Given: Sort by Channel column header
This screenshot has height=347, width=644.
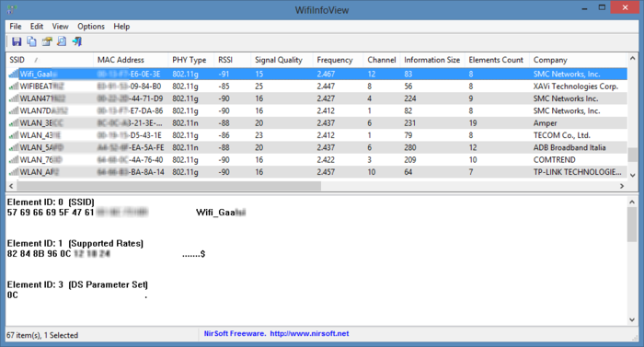Looking at the screenshot, I should (x=382, y=60).
